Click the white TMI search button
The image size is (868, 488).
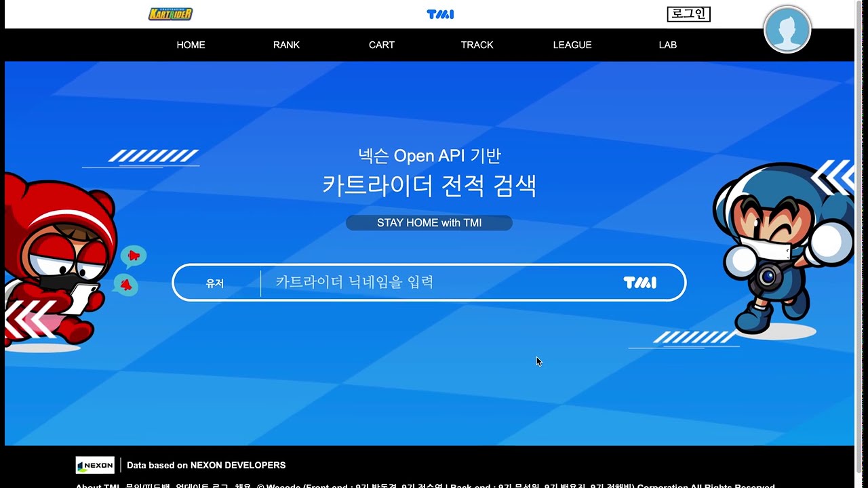(x=639, y=283)
